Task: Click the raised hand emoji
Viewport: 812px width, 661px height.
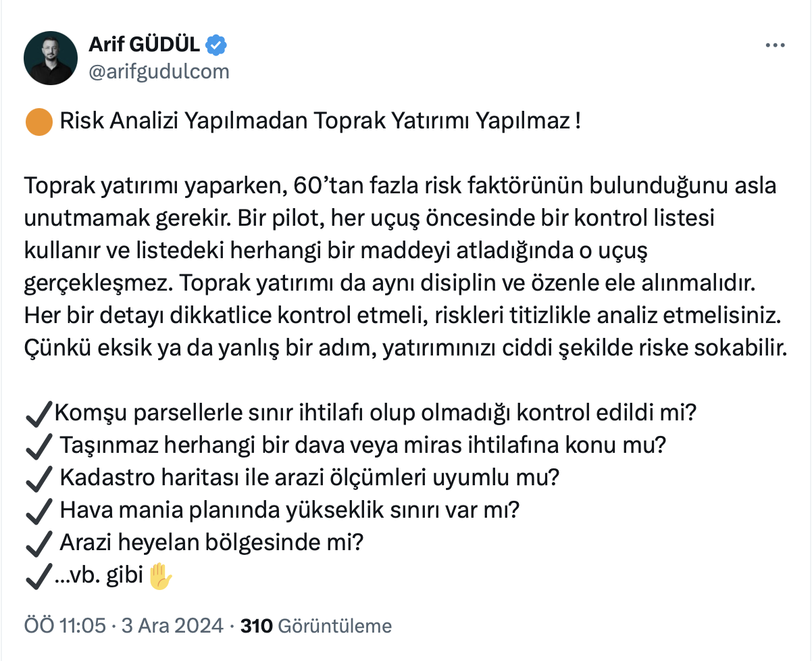Action: pyautogui.click(x=161, y=577)
